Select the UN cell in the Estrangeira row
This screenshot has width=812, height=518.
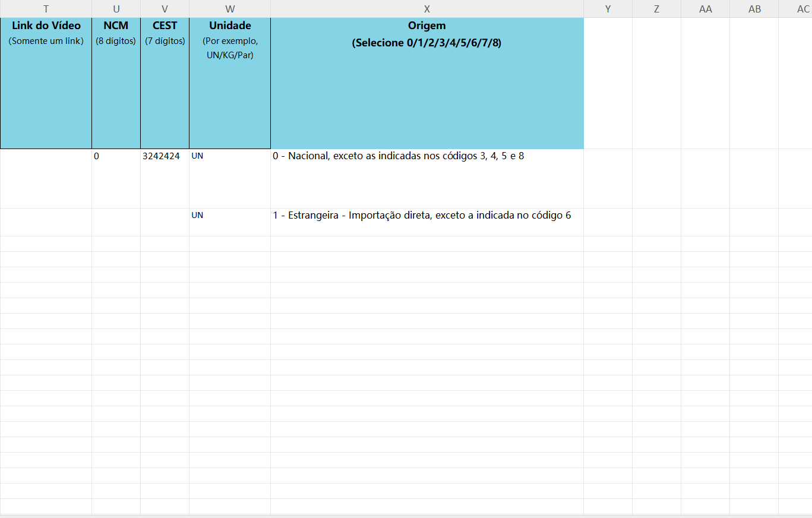[x=230, y=222]
